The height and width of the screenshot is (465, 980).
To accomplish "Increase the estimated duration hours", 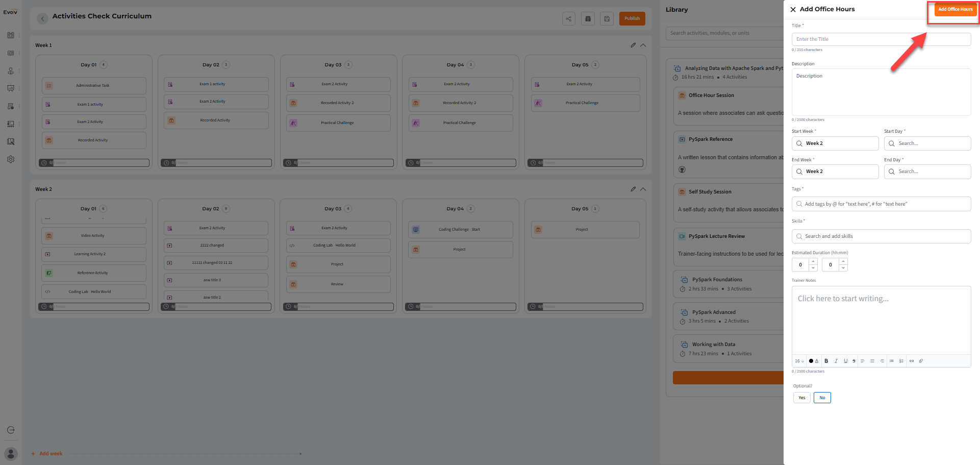I will [813, 261].
